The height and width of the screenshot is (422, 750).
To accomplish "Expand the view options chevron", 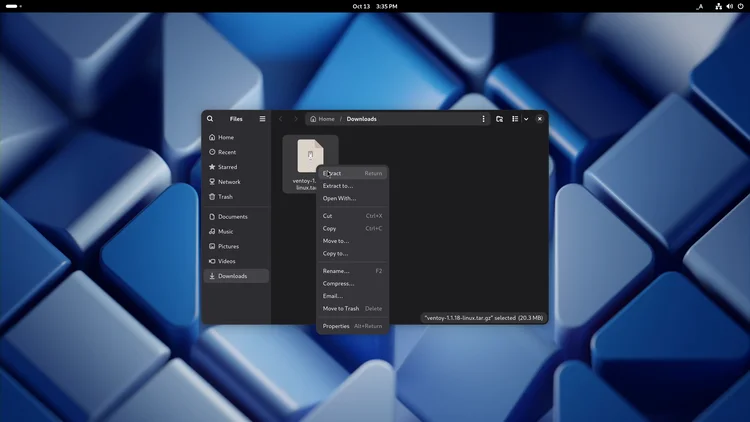I will tap(526, 119).
